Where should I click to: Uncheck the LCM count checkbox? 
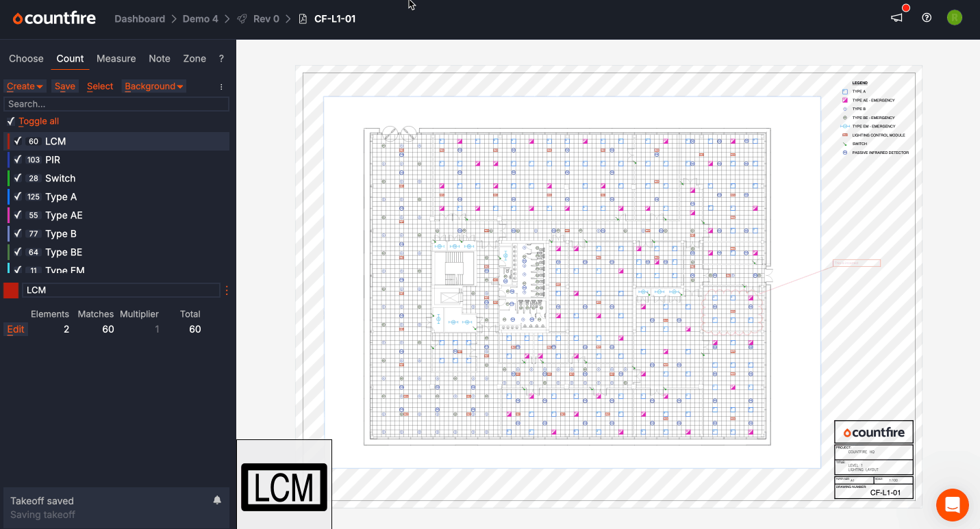coord(18,141)
